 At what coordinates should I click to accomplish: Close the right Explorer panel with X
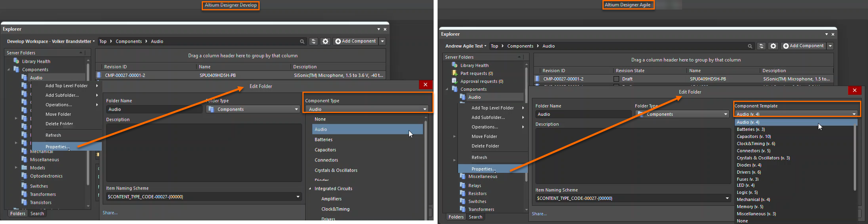[x=833, y=34]
